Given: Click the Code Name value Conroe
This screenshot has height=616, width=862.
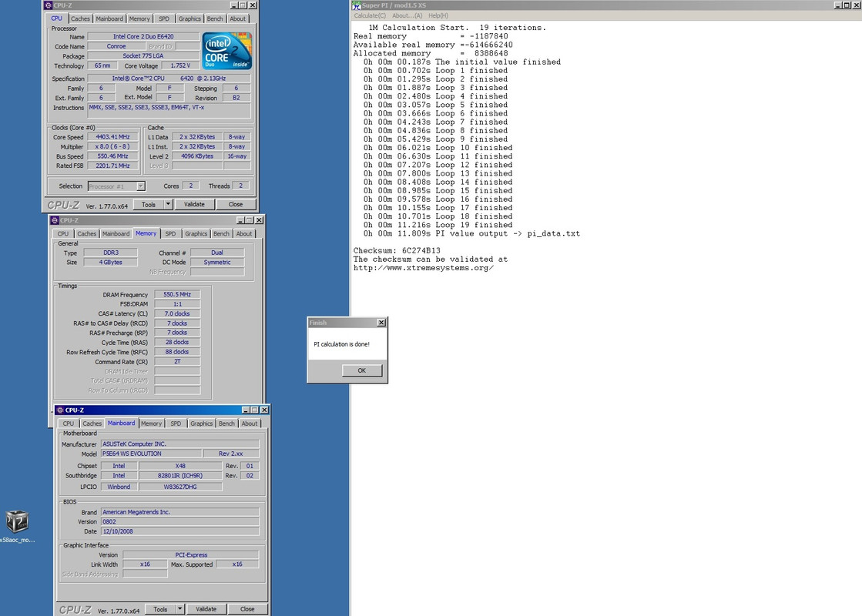Looking at the screenshot, I should tap(116, 46).
